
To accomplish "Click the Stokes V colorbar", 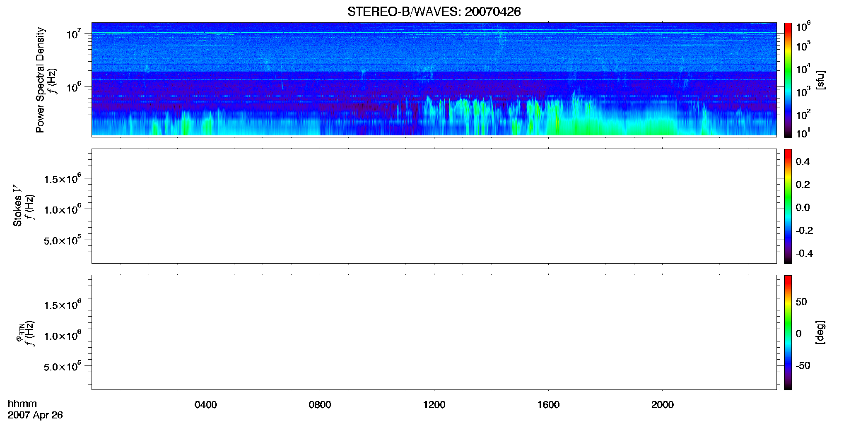I will pyautogui.click(x=788, y=206).
